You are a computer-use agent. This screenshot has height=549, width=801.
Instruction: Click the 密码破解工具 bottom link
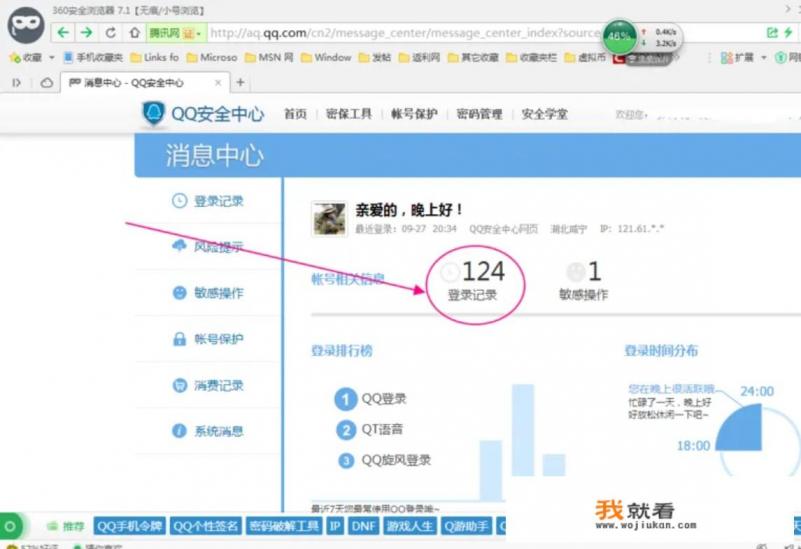click(x=284, y=526)
